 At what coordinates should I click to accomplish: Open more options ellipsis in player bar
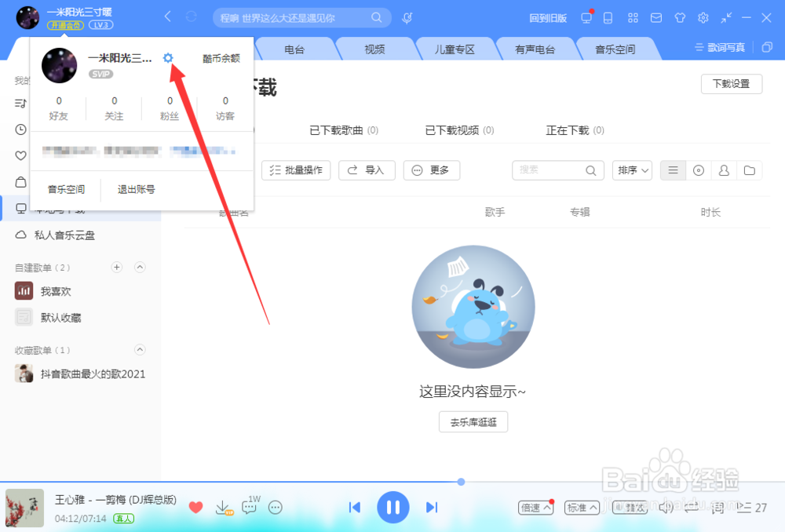[x=276, y=508]
